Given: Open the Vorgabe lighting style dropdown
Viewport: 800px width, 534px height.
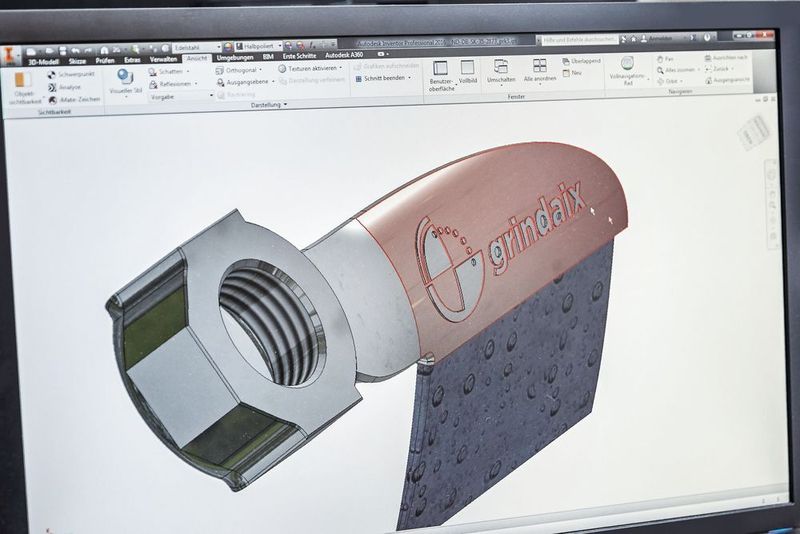Looking at the screenshot, I should [181, 96].
